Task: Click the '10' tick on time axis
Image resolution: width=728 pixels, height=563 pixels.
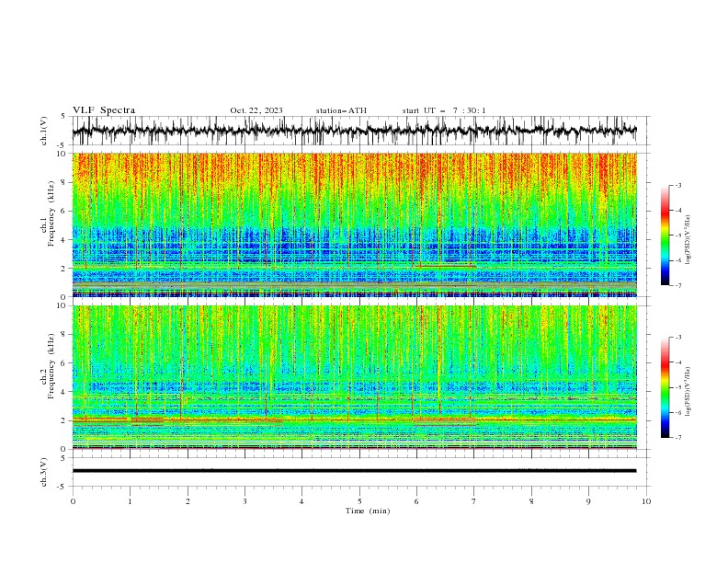Action: (646, 501)
